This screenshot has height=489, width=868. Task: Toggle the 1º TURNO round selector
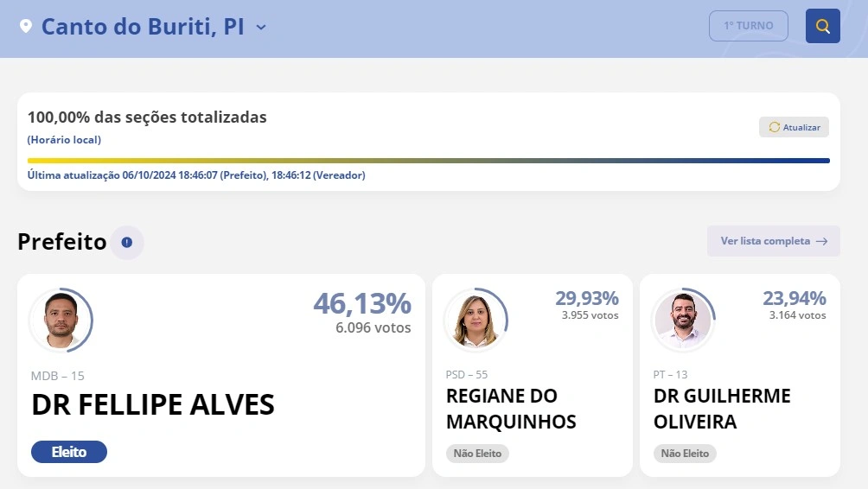pos(749,26)
